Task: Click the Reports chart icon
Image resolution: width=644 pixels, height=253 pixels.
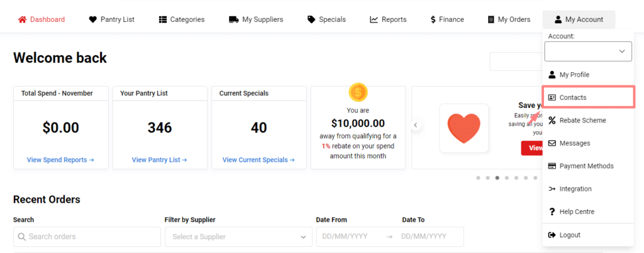Action: coord(374,19)
